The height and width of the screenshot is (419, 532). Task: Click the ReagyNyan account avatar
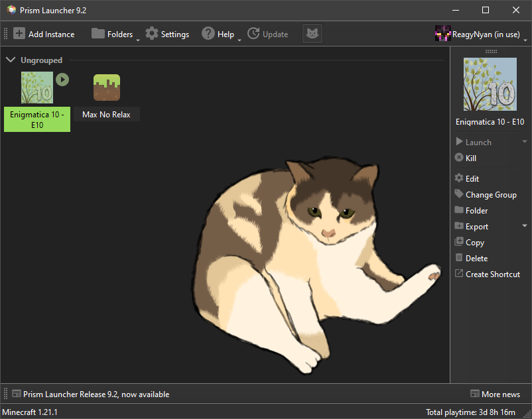[442, 34]
